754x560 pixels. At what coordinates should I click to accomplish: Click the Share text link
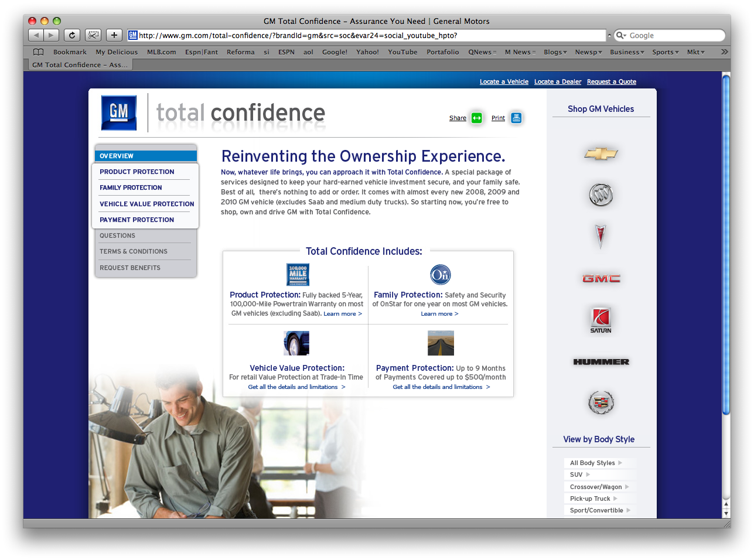point(458,118)
